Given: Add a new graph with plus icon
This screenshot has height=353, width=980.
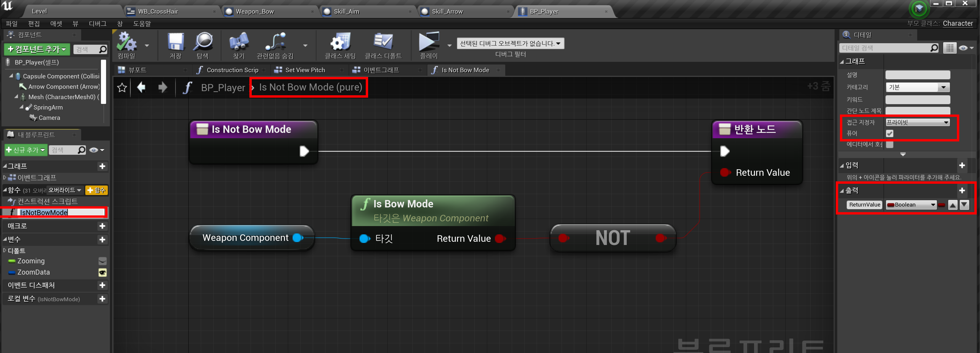Looking at the screenshot, I should click(102, 166).
